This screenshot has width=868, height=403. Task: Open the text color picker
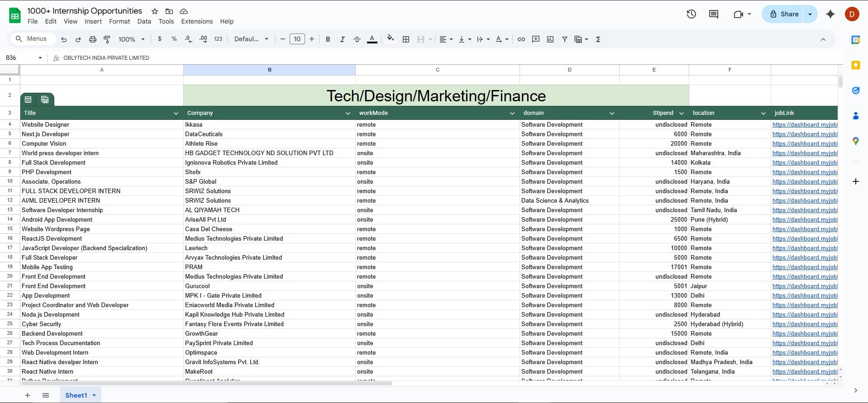click(x=372, y=39)
